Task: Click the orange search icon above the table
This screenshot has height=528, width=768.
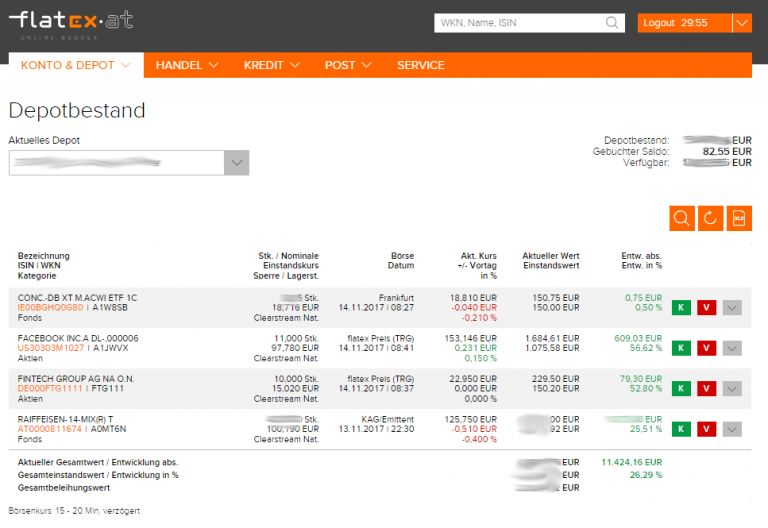Action: pos(682,218)
